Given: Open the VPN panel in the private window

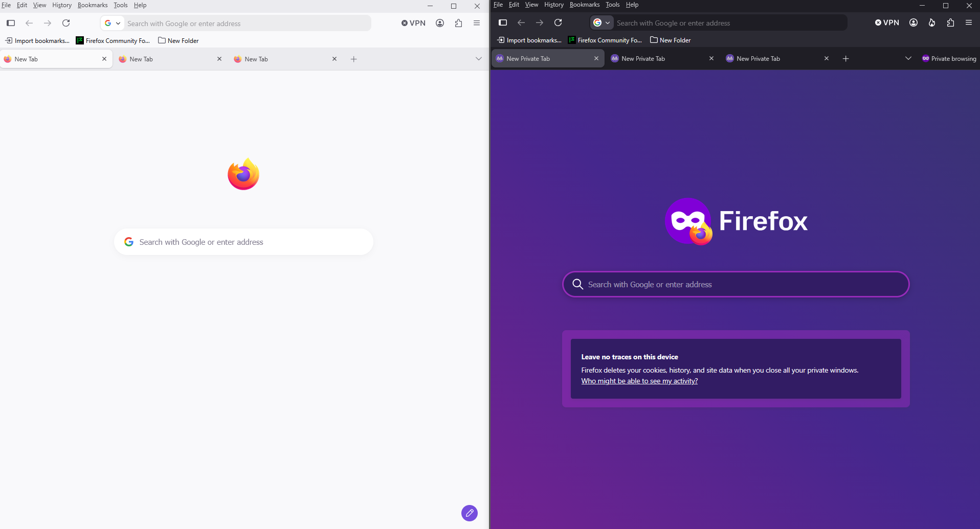Looking at the screenshot, I should pyautogui.click(x=887, y=22).
